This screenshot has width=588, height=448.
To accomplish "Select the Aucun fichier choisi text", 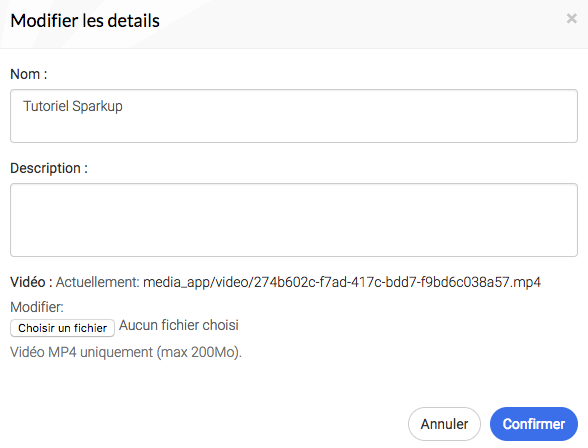I will (179, 325).
